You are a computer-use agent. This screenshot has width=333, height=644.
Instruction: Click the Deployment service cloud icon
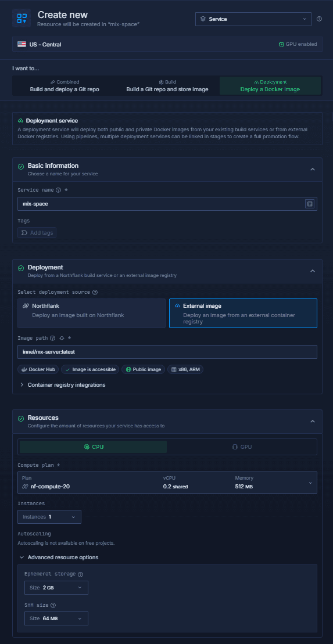pos(20,121)
